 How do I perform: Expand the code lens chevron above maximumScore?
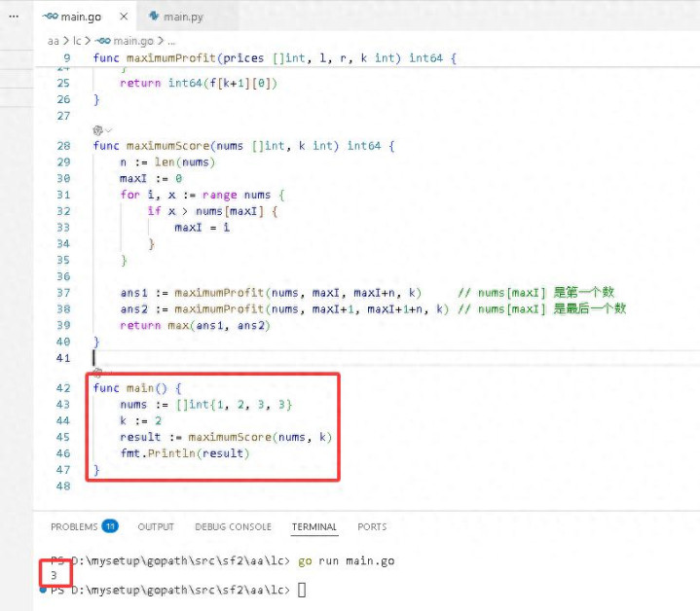[108, 130]
